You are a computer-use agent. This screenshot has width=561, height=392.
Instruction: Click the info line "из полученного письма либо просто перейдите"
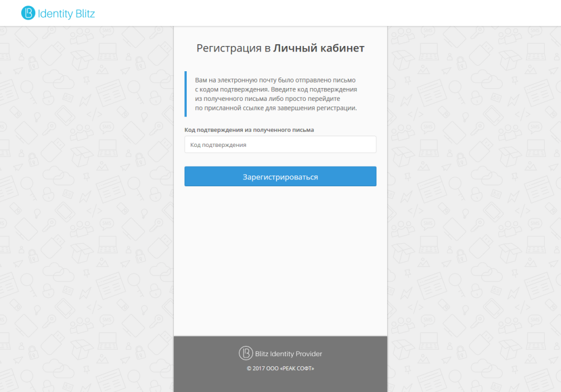click(267, 99)
